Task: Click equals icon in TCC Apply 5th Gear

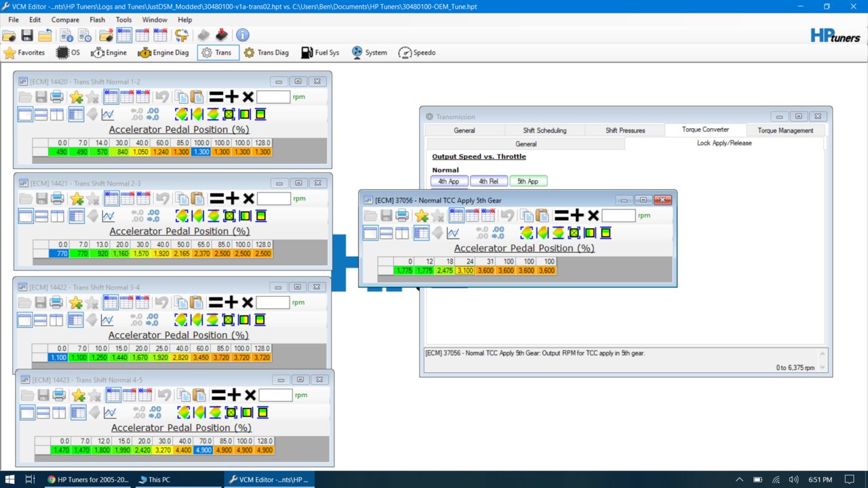Action: (x=561, y=216)
